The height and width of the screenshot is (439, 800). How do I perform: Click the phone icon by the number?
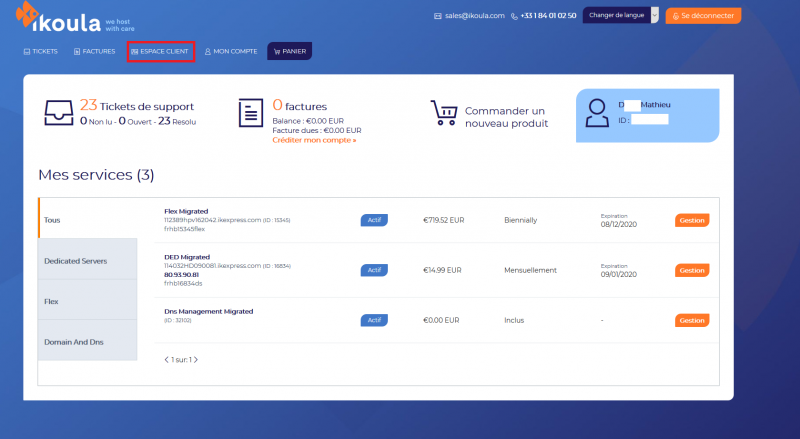pyautogui.click(x=514, y=16)
